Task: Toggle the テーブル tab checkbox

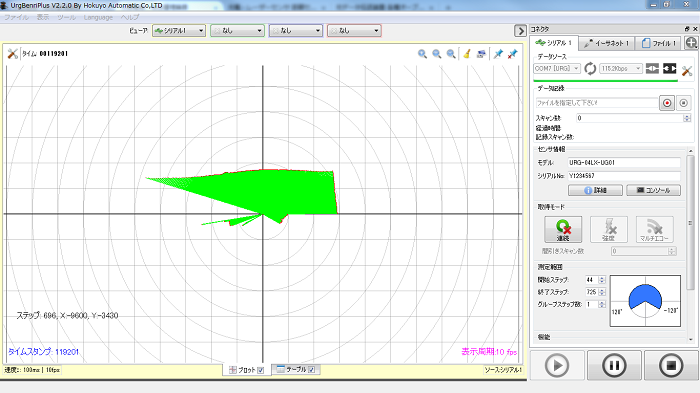Action: tap(312, 369)
